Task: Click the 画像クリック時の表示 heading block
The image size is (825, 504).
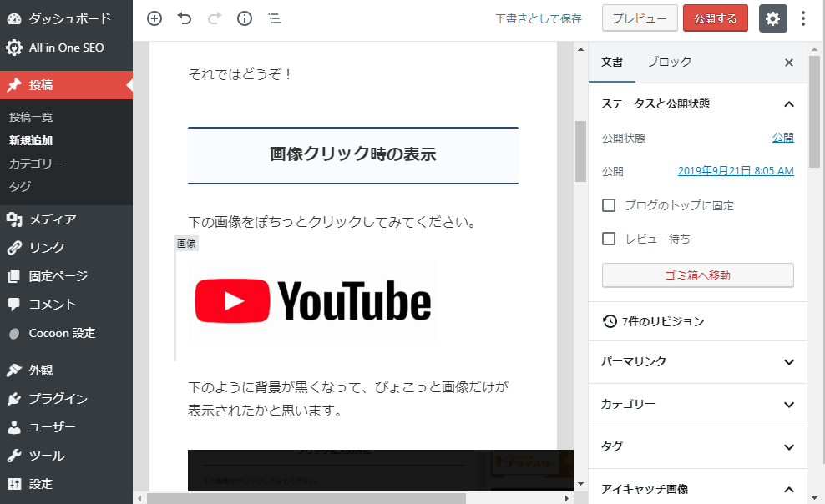Action: tap(353, 154)
